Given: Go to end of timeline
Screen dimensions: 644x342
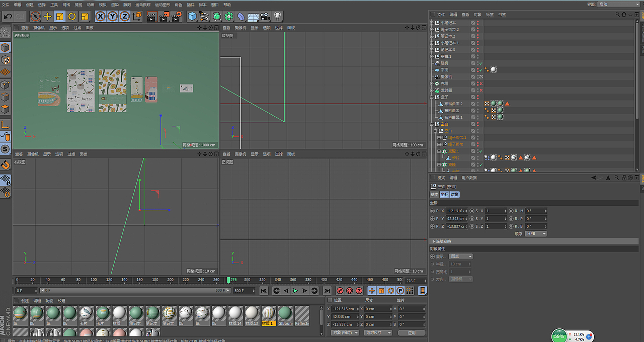Looking at the screenshot, I should [x=327, y=291].
